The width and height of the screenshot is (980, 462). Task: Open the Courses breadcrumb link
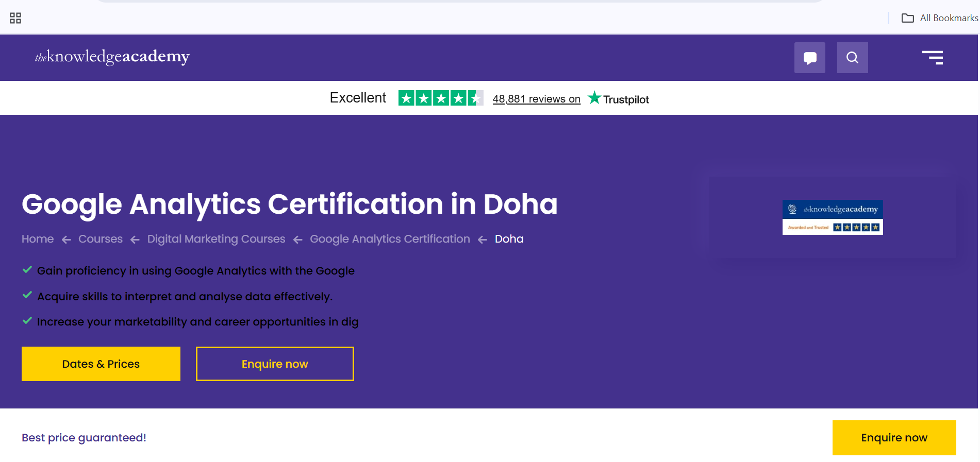(x=101, y=239)
